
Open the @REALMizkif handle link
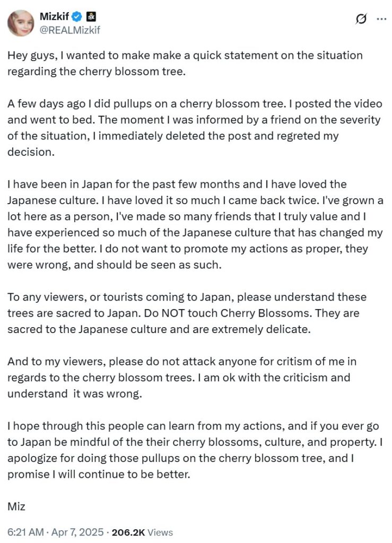[x=69, y=30]
